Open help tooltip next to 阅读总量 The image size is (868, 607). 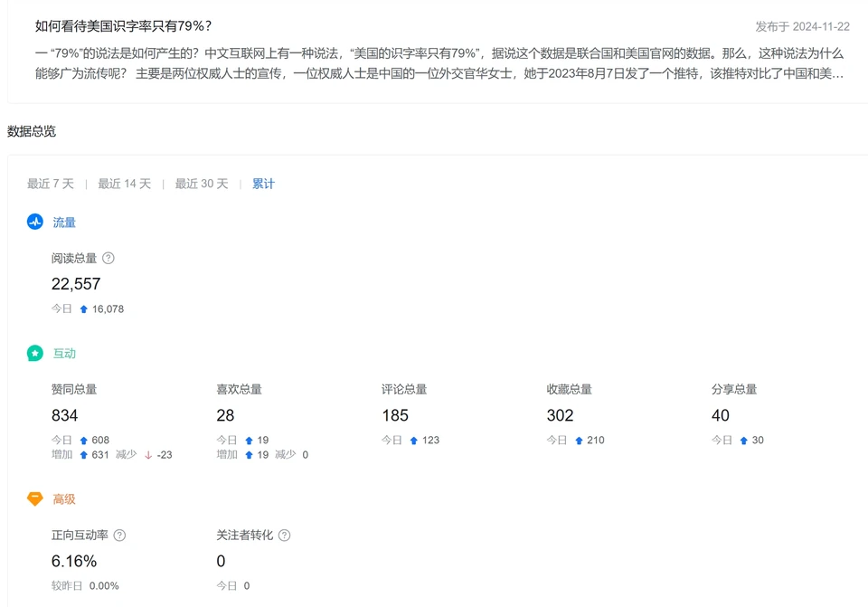click(108, 258)
